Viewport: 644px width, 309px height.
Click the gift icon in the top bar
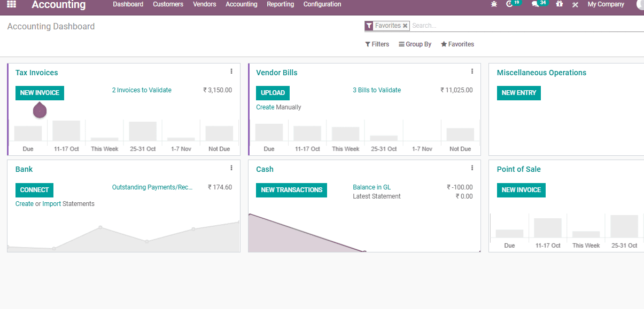(559, 4)
